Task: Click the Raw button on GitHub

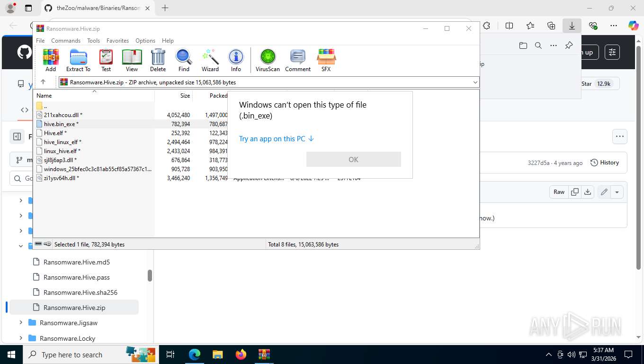Action: click(x=559, y=192)
